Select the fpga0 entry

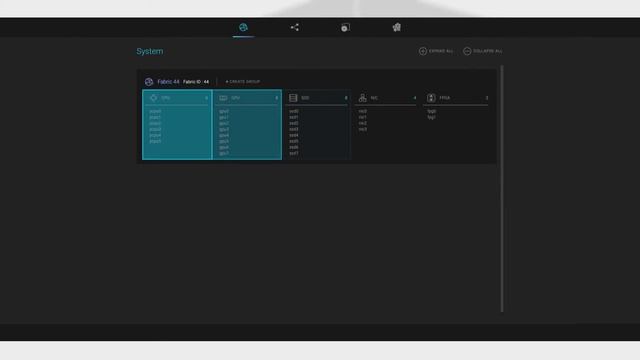(x=432, y=111)
